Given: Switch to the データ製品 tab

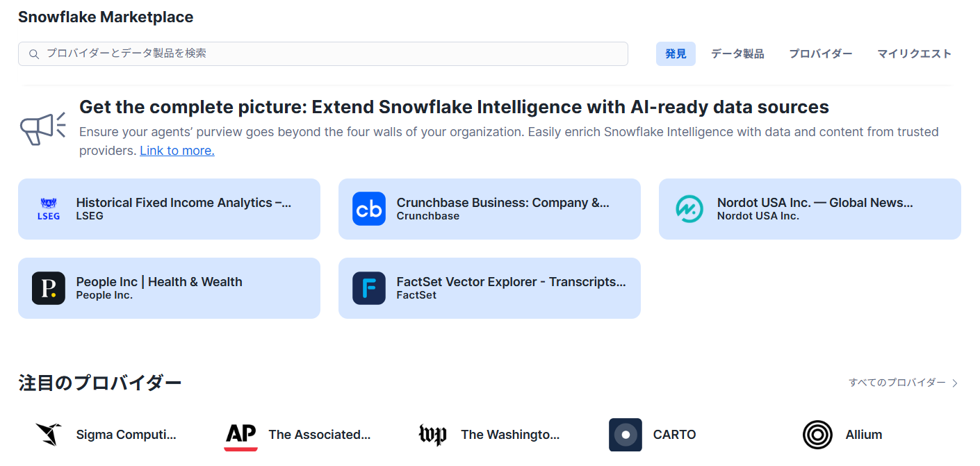Looking at the screenshot, I should pyautogui.click(x=737, y=54).
